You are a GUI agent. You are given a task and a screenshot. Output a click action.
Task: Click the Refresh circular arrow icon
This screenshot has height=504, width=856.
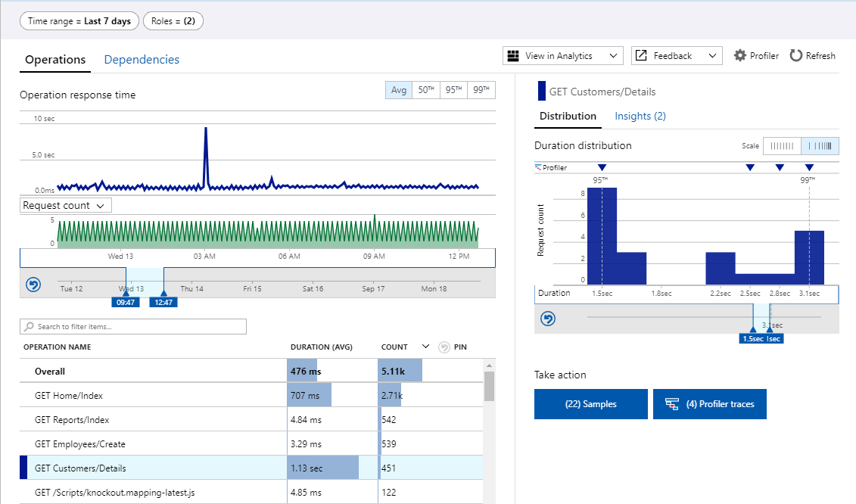tap(796, 56)
